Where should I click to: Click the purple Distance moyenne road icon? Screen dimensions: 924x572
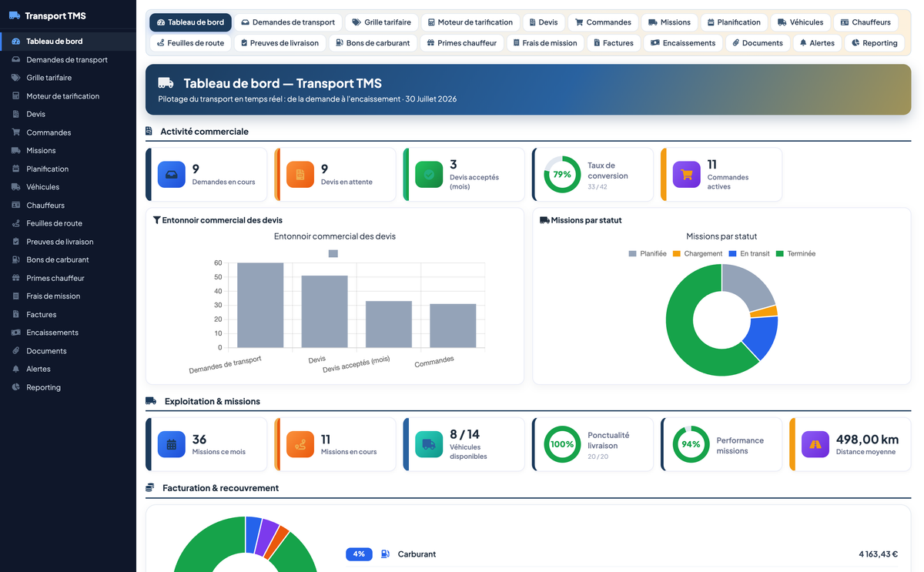coord(815,444)
